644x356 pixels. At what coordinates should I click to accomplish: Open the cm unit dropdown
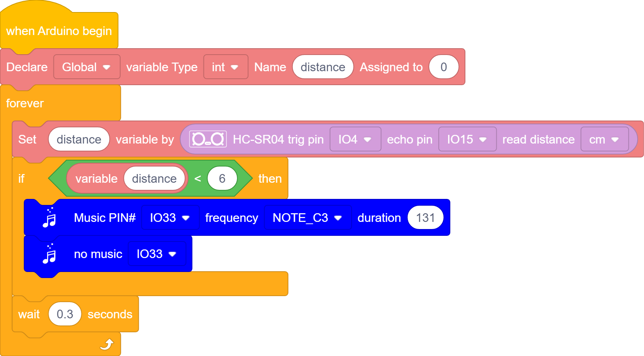point(604,139)
